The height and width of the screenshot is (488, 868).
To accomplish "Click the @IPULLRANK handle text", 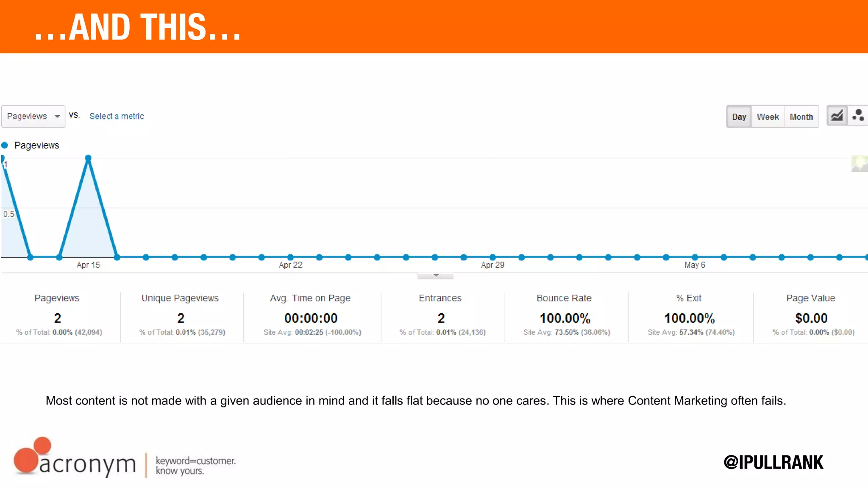I will pyautogui.click(x=773, y=462).
